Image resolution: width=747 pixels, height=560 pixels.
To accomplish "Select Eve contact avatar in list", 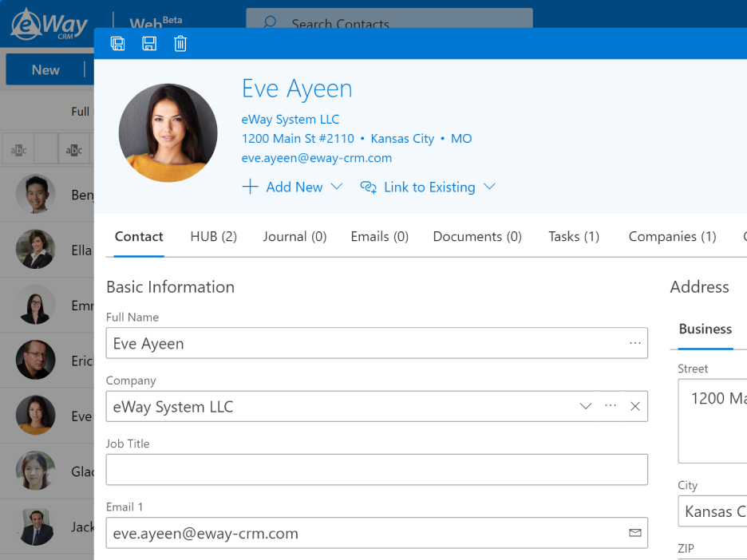I will [35, 415].
